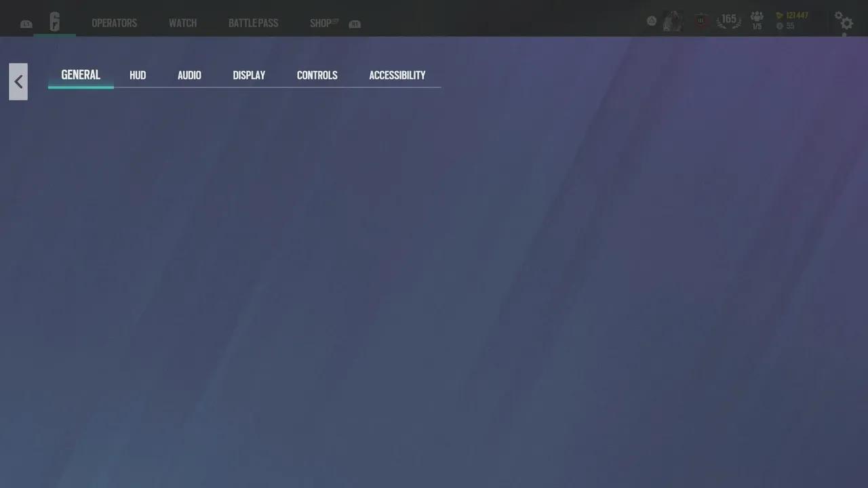The width and height of the screenshot is (868, 488).
Task: Open the squad party 1/5 icon
Action: (x=757, y=21)
